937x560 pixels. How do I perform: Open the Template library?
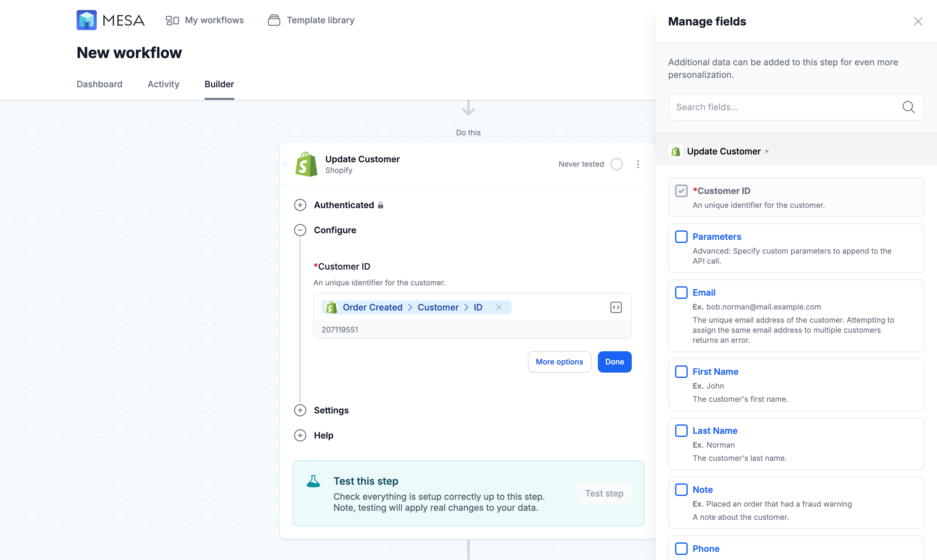pyautogui.click(x=311, y=20)
